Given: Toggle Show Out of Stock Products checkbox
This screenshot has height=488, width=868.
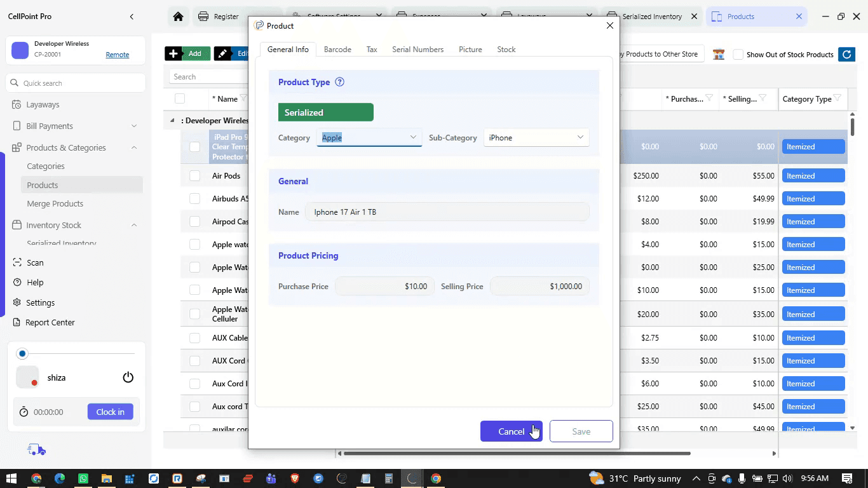Looking at the screenshot, I should tap(738, 55).
